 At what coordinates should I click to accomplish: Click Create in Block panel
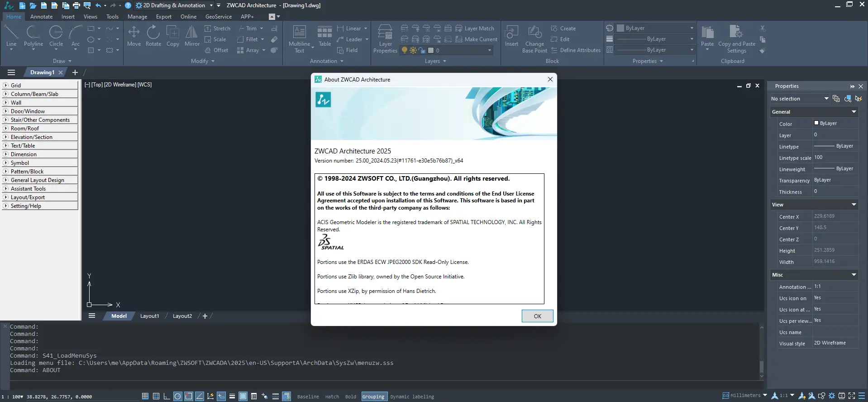(x=563, y=29)
